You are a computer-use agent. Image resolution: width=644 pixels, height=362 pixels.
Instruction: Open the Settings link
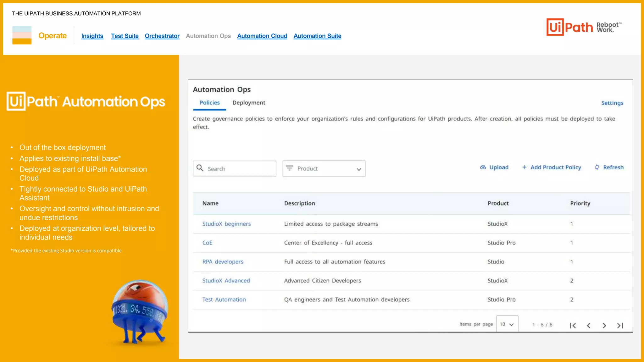click(x=612, y=103)
